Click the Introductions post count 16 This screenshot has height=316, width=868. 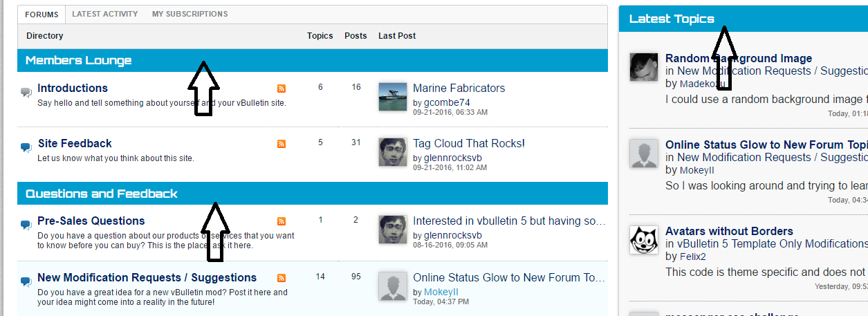click(x=356, y=87)
